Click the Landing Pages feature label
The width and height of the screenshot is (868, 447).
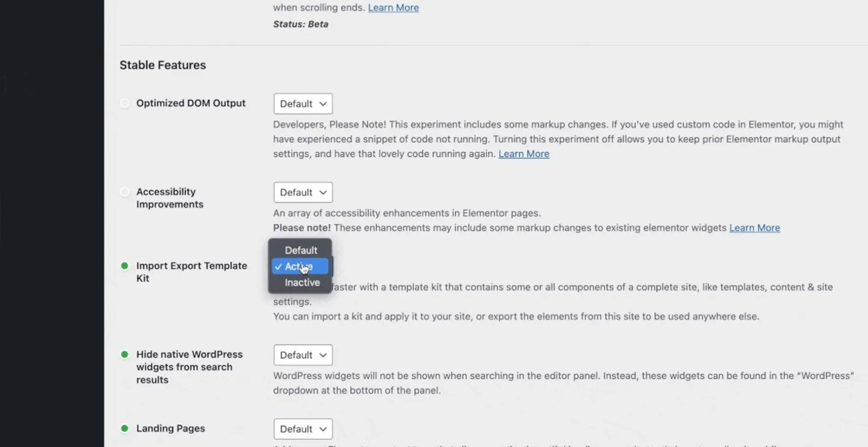(x=171, y=429)
